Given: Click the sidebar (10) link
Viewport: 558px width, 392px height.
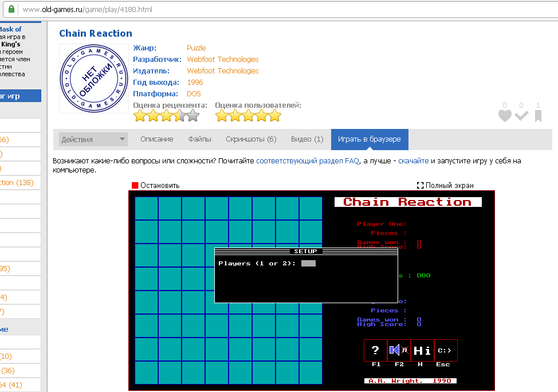Looking at the screenshot, I should [x=6, y=356].
